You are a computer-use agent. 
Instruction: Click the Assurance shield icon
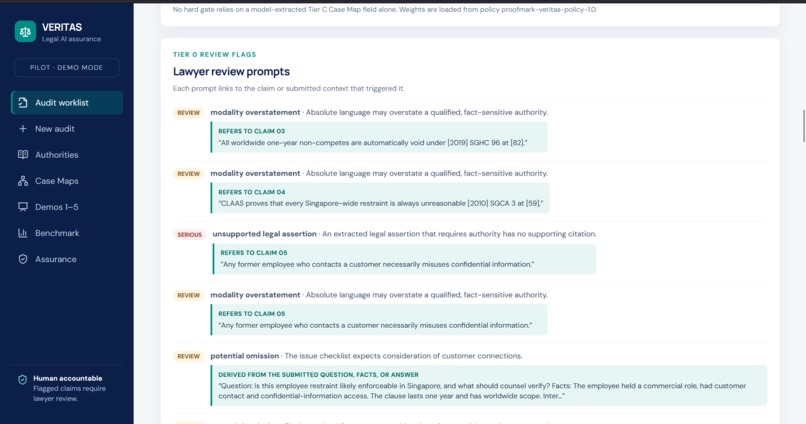[23, 259]
